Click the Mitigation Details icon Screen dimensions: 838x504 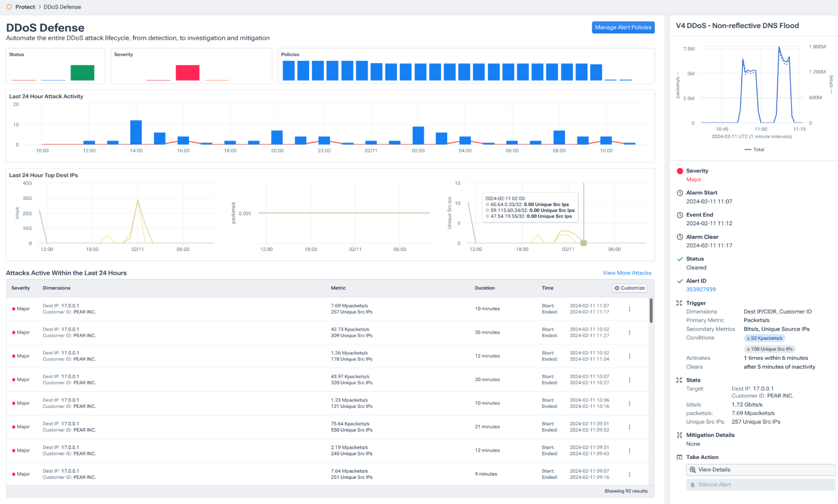(x=679, y=435)
